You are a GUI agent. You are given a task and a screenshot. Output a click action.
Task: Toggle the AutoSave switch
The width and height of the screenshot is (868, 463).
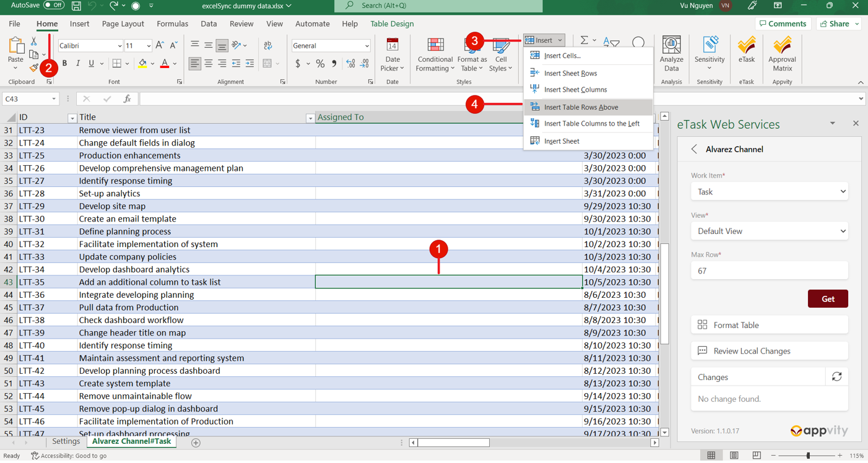tap(53, 6)
